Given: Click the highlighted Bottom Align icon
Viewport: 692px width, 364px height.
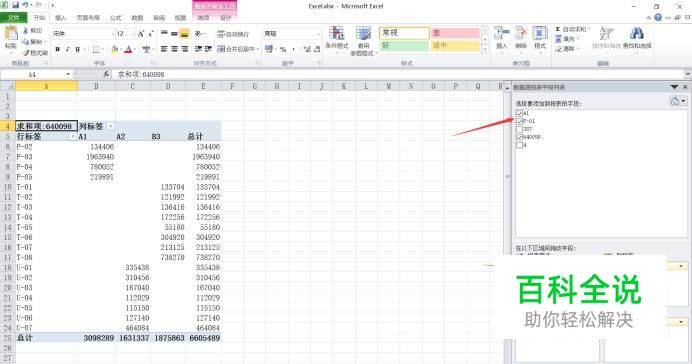Looking at the screenshot, I should coord(184,34).
